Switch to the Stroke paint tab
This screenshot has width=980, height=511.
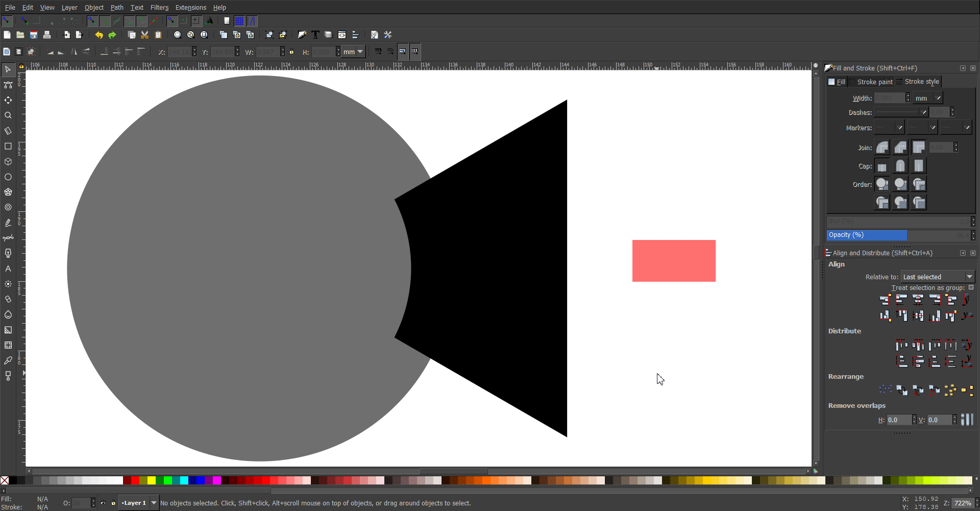pyautogui.click(x=874, y=82)
